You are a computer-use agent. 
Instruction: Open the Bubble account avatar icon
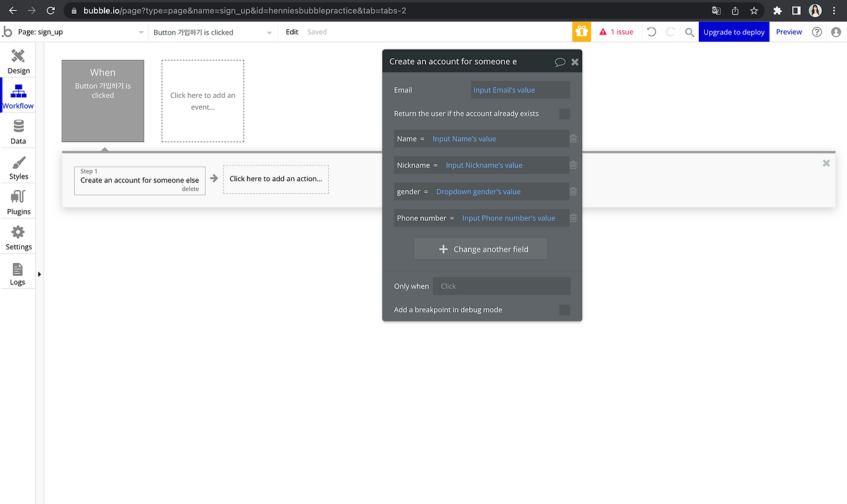[836, 32]
